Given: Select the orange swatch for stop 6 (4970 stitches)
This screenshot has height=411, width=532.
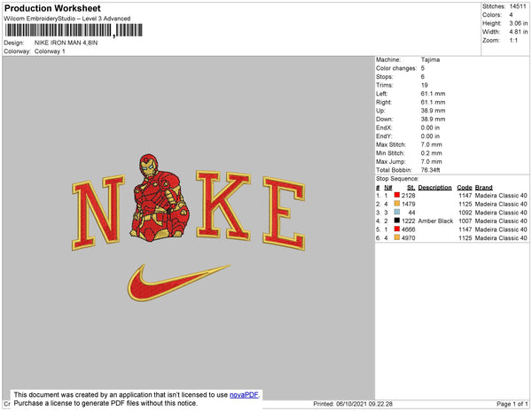Looking at the screenshot, I should 396,237.
